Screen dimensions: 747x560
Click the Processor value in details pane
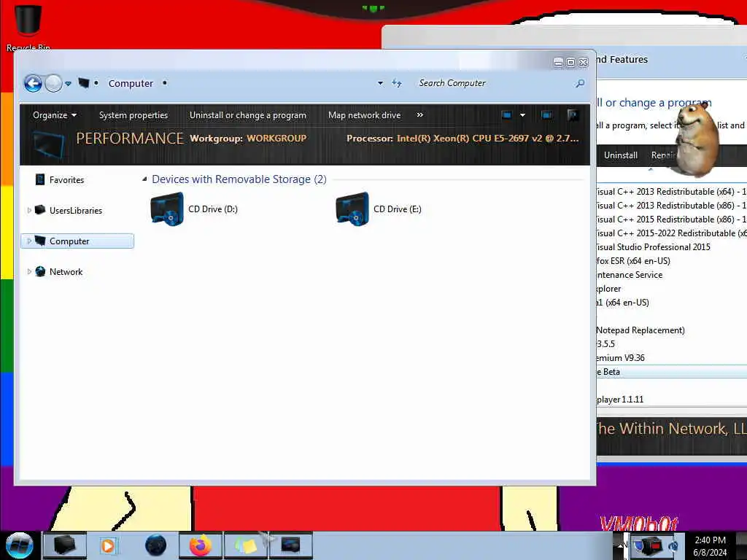487,139
